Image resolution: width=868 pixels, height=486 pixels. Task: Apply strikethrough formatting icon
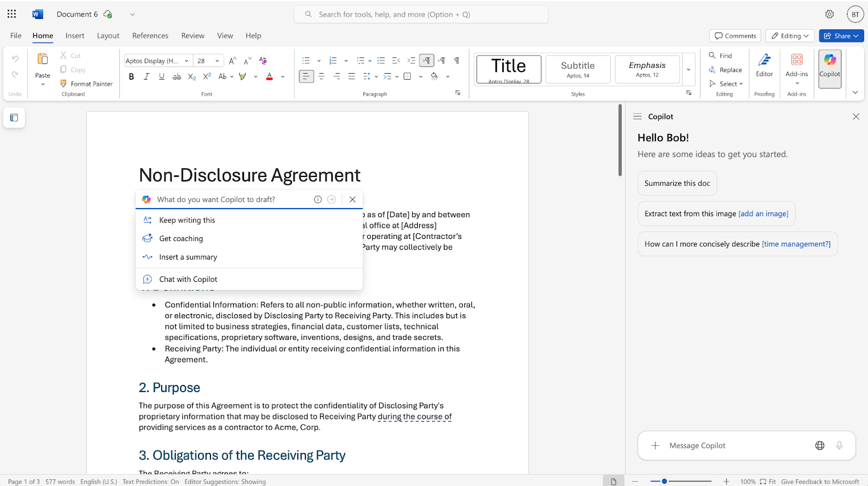coord(176,77)
